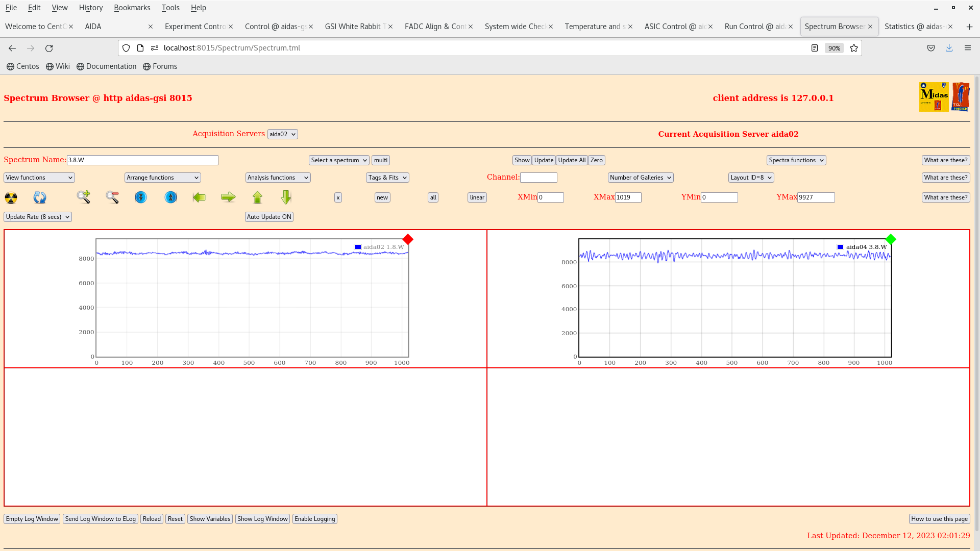Image resolution: width=980 pixels, height=551 pixels.
Task: Toggle Auto Update ON button
Action: click(269, 216)
